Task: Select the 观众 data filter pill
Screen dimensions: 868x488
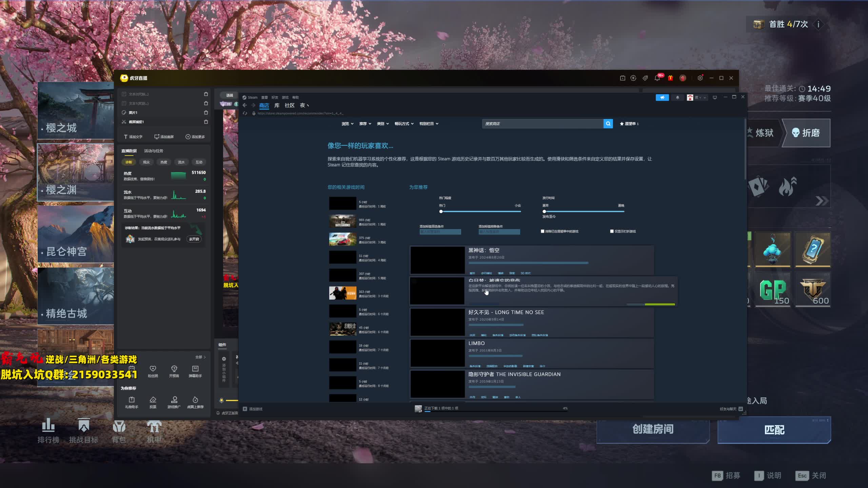Action: coord(146,162)
